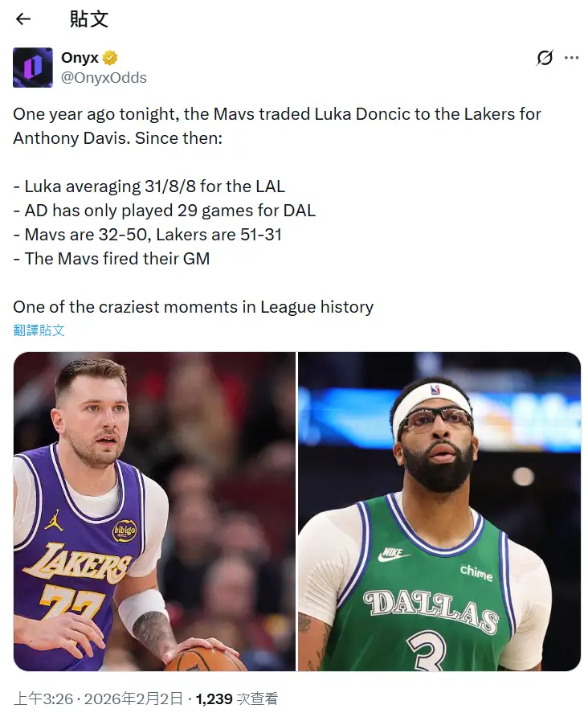Image resolution: width=588 pixels, height=717 pixels.
Task: Visit the @OnyxOdds handle
Action: (104, 78)
